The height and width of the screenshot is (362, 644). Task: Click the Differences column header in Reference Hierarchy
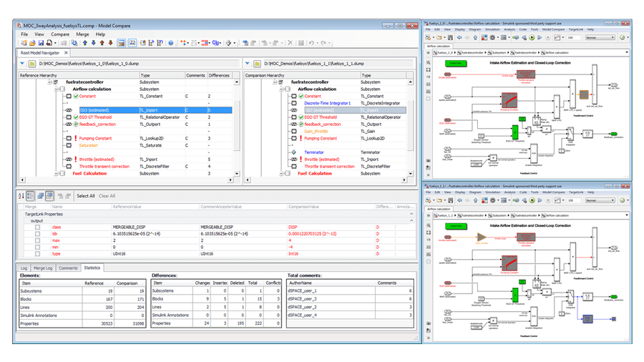(219, 75)
